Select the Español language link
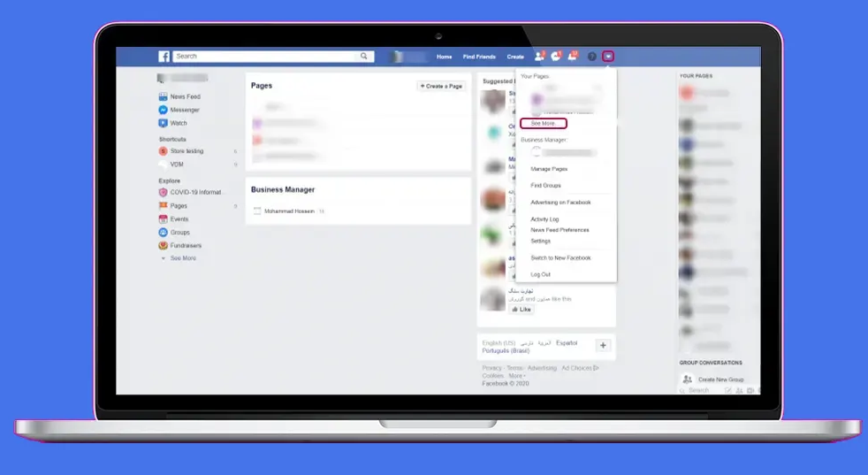The height and width of the screenshot is (475, 868). pos(567,343)
